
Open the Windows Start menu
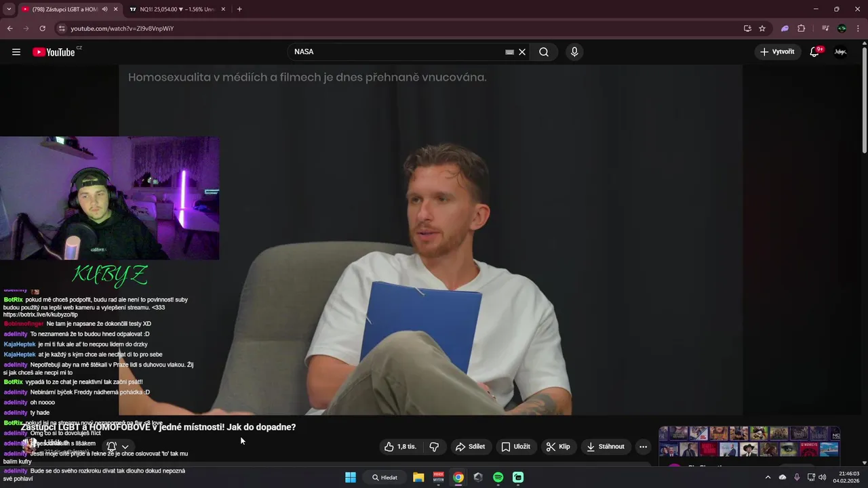351,477
